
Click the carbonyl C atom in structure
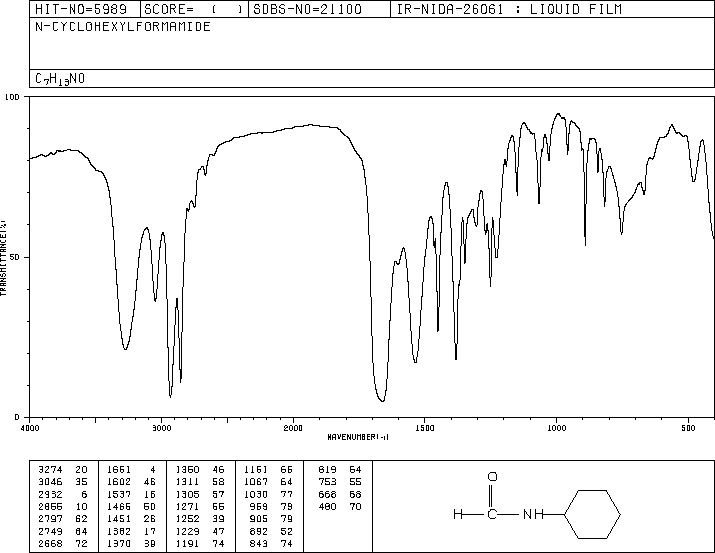[x=492, y=514]
